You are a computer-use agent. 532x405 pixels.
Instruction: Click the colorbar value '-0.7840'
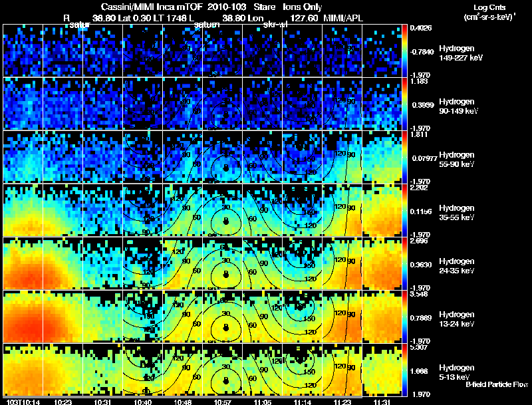422,52
